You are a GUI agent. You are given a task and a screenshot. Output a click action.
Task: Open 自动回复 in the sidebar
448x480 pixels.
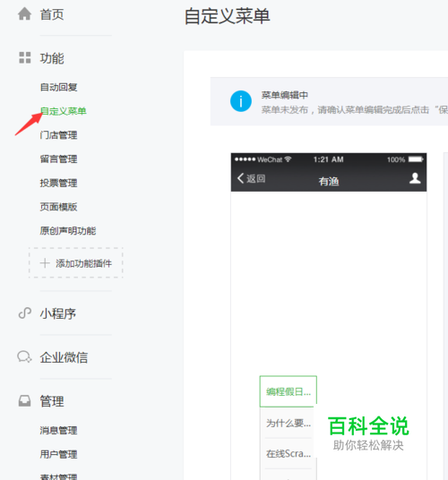coord(58,87)
